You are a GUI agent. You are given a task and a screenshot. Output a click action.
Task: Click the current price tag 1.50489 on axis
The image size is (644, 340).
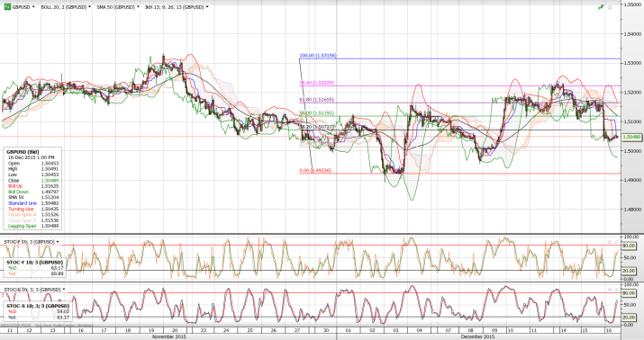coord(631,137)
